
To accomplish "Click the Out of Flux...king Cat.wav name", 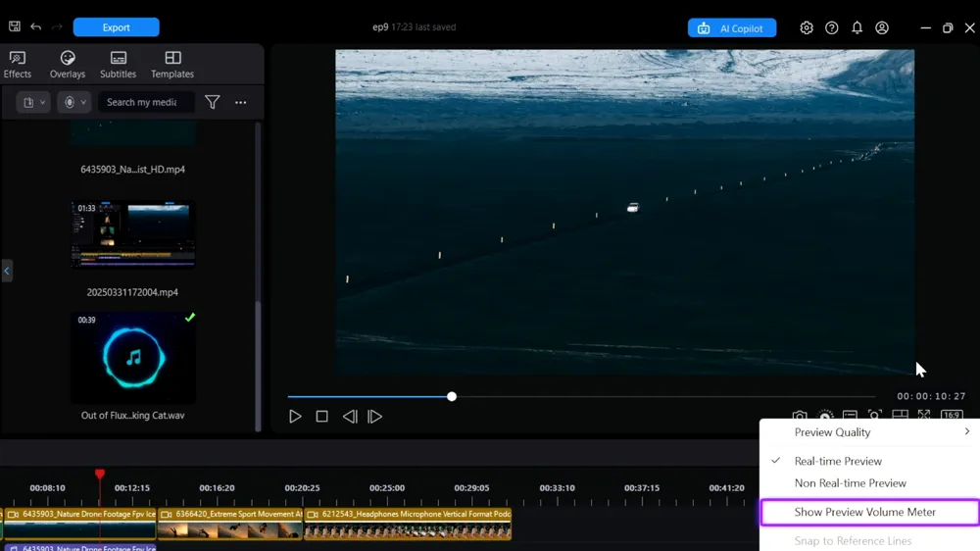I will coord(132,416).
